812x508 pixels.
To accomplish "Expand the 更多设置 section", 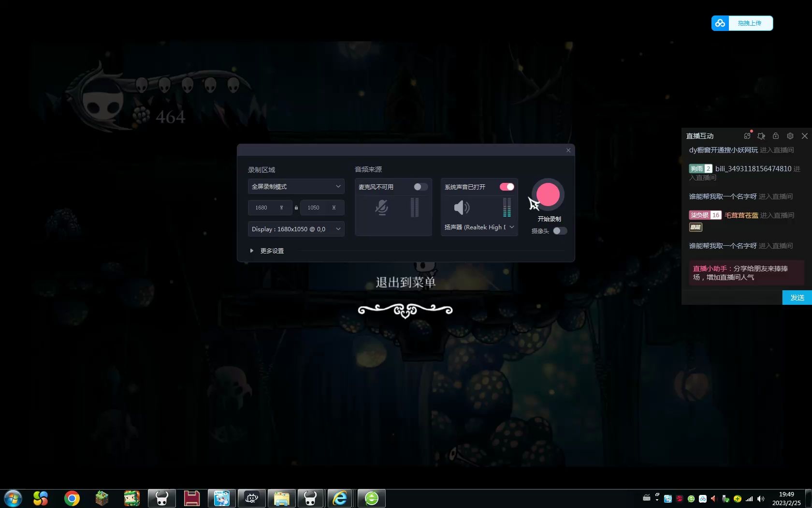I will point(267,251).
